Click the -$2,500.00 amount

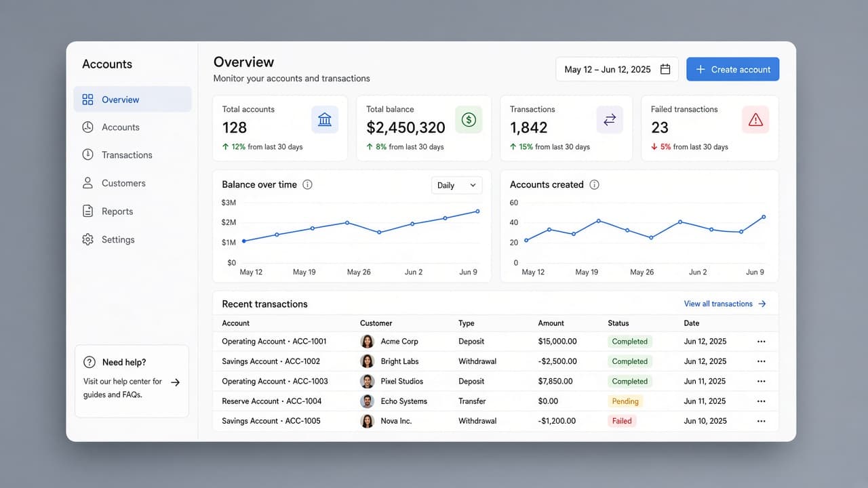557,361
